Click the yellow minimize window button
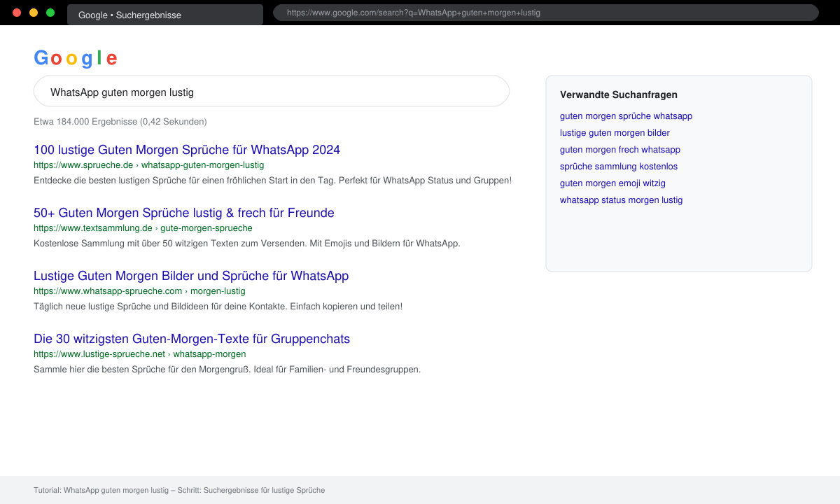Screen dimensions: 840x504 point(34,13)
